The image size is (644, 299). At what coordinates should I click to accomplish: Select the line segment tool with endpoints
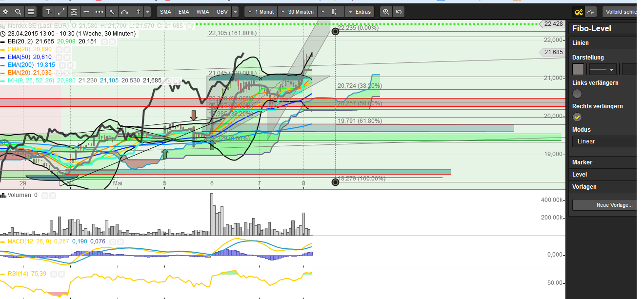99,11
